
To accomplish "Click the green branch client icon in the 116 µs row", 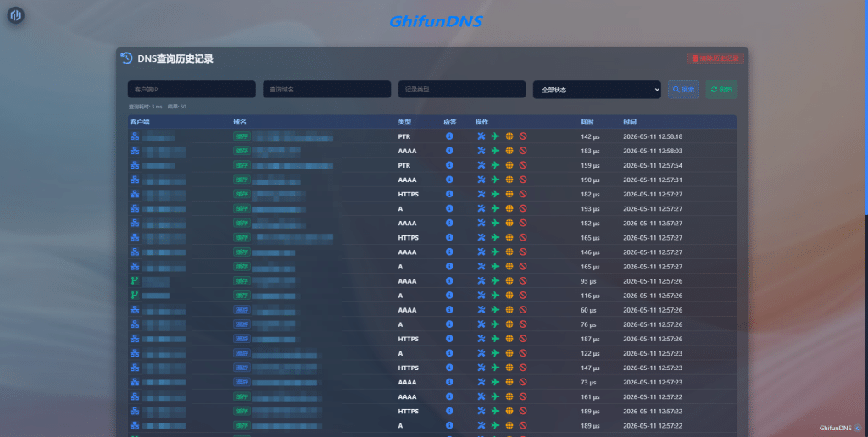I will [x=135, y=296].
